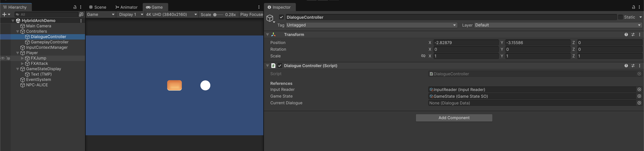Open the Inspector panel lock icon
The width and height of the screenshot is (644, 151).
(x=633, y=7)
